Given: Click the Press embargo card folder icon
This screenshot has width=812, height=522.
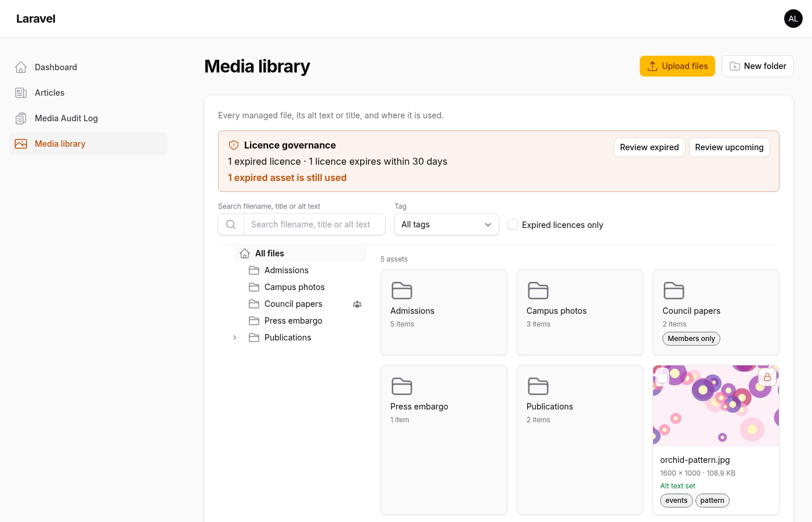Looking at the screenshot, I should [x=402, y=386].
